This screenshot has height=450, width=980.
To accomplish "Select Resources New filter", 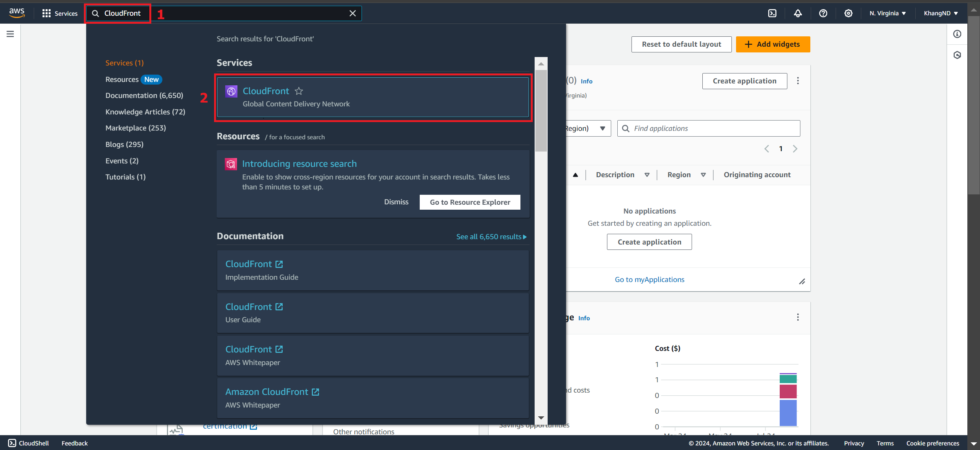I will [134, 79].
